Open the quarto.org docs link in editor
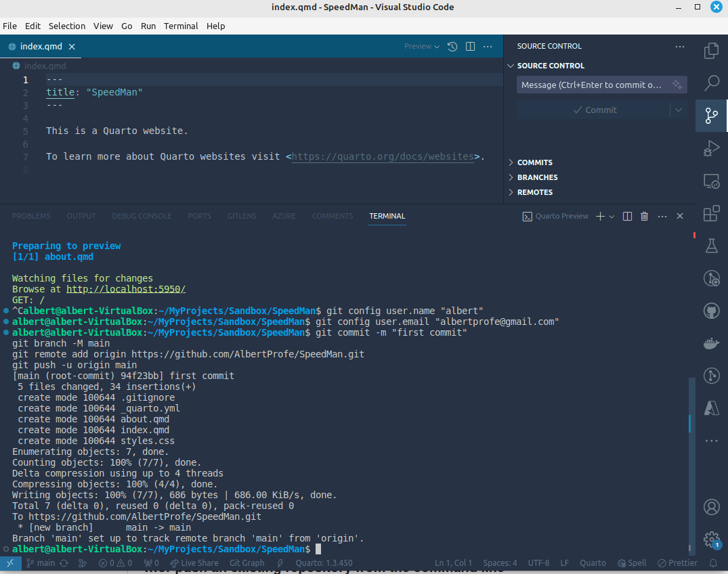 pos(383,157)
